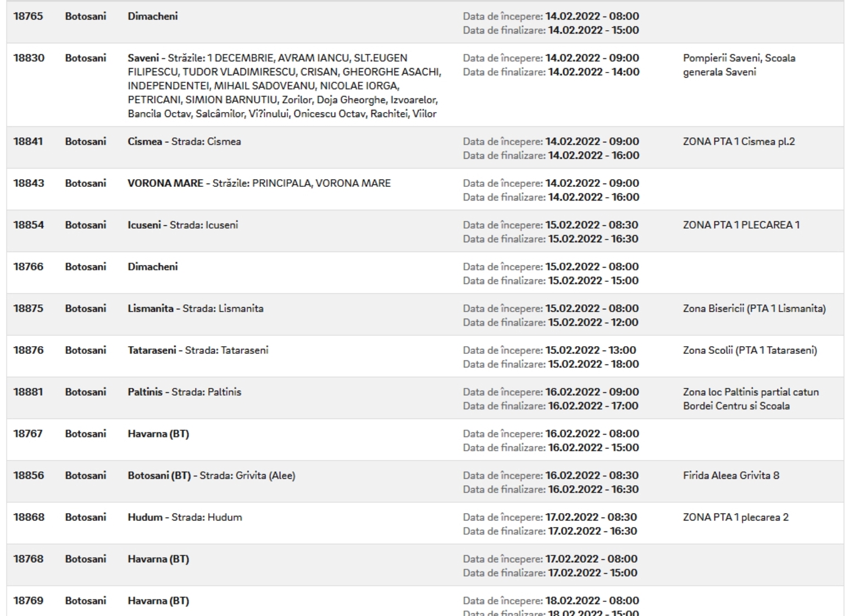This screenshot has height=616, width=849.
Task: Click Zona Bisericii (PTA 1 Lismanita) note
Action: [x=754, y=309]
